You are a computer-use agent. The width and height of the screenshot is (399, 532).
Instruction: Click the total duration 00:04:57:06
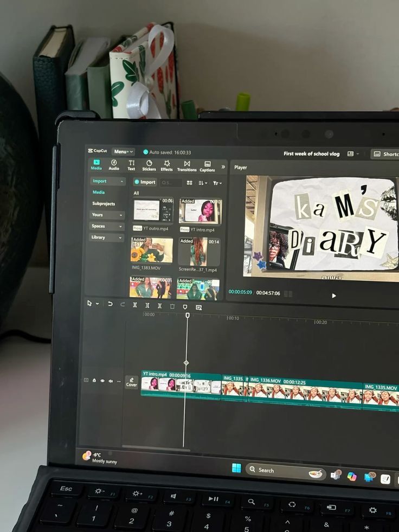[268, 293]
